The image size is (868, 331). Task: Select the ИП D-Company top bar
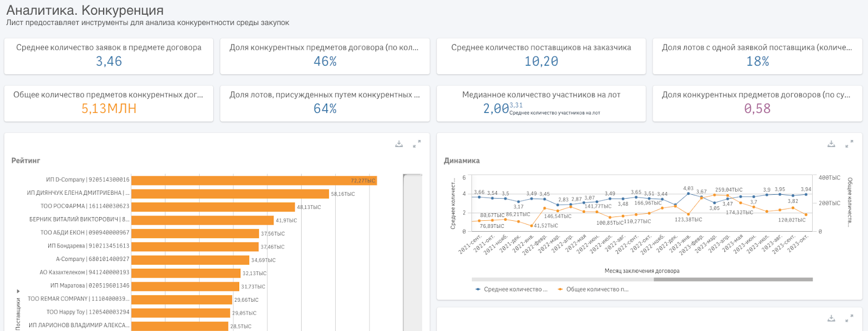(253, 180)
